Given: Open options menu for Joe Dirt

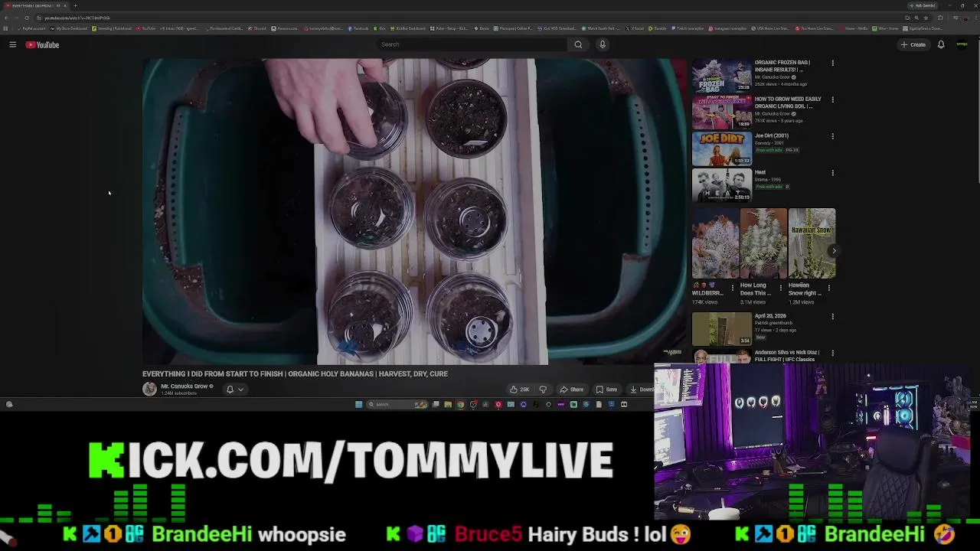Looking at the screenshot, I should pyautogui.click(x=832, y=137).
